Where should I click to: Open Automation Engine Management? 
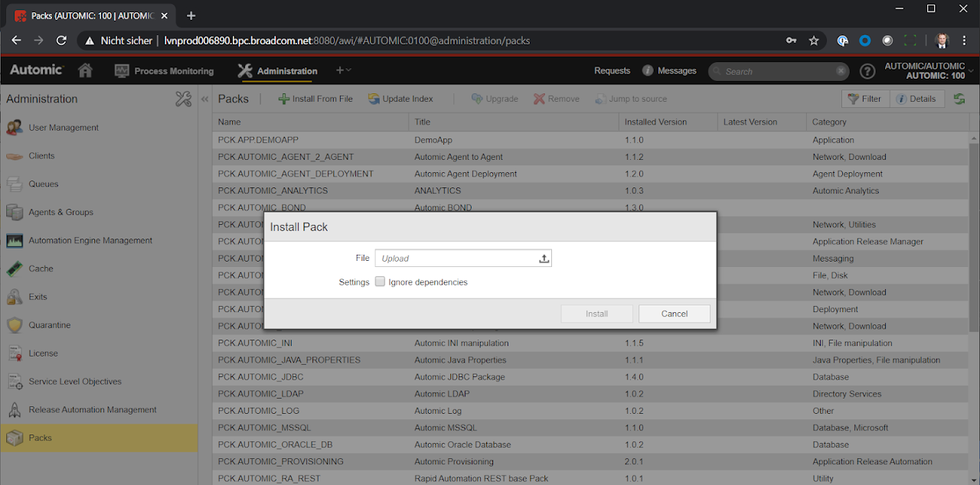(99, 240)
